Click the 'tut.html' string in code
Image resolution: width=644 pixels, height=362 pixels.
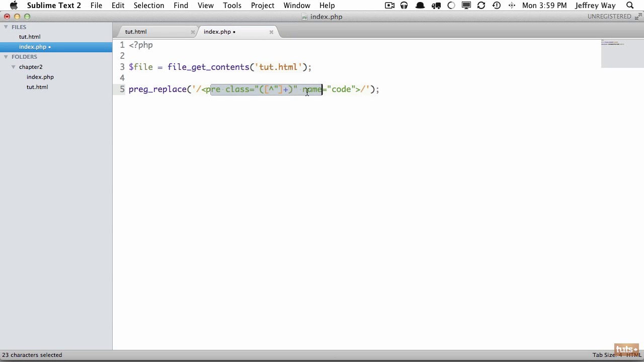(278, 67)
